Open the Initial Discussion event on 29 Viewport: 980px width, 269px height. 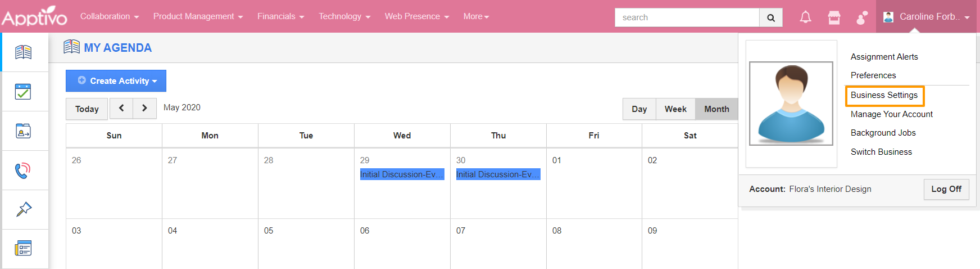(402, 174)
